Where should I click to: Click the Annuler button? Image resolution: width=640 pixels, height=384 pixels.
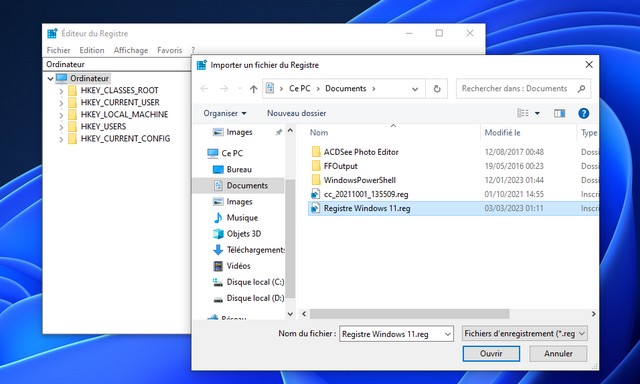pyautogui.click(x=558, y=353)
